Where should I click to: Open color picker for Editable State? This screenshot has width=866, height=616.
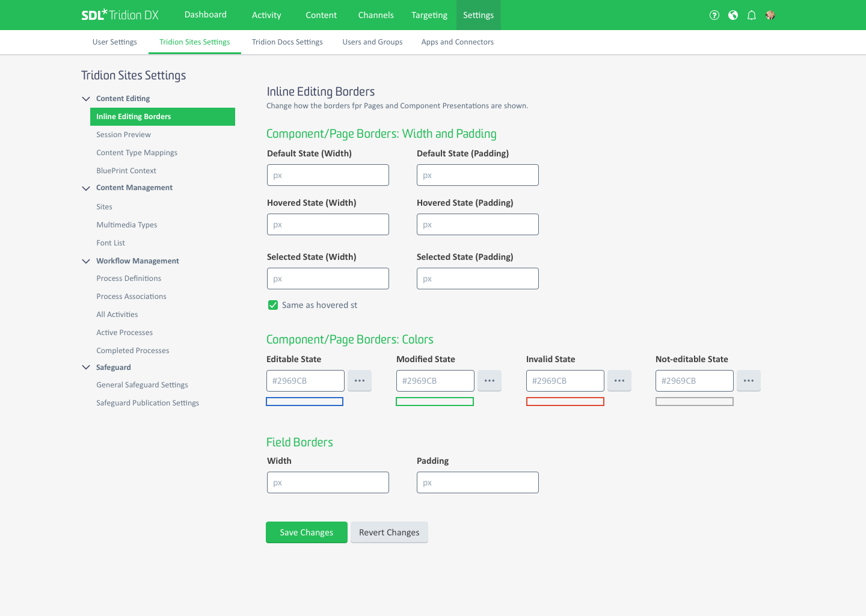click(x=360, y=381)
